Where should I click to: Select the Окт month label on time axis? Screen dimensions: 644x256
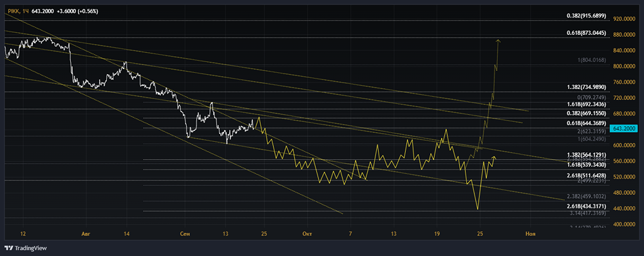point(307,234)
